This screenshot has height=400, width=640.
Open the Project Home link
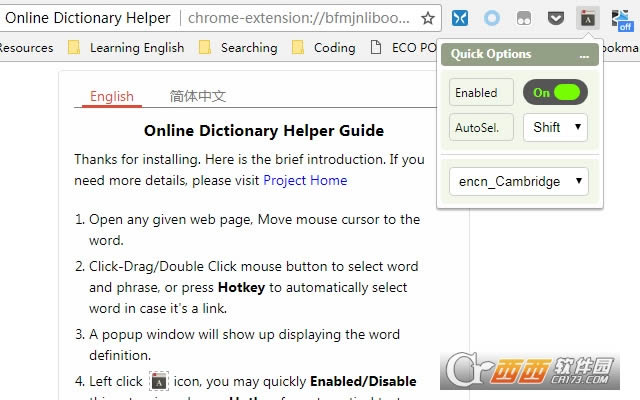click(x=305, y=180)
